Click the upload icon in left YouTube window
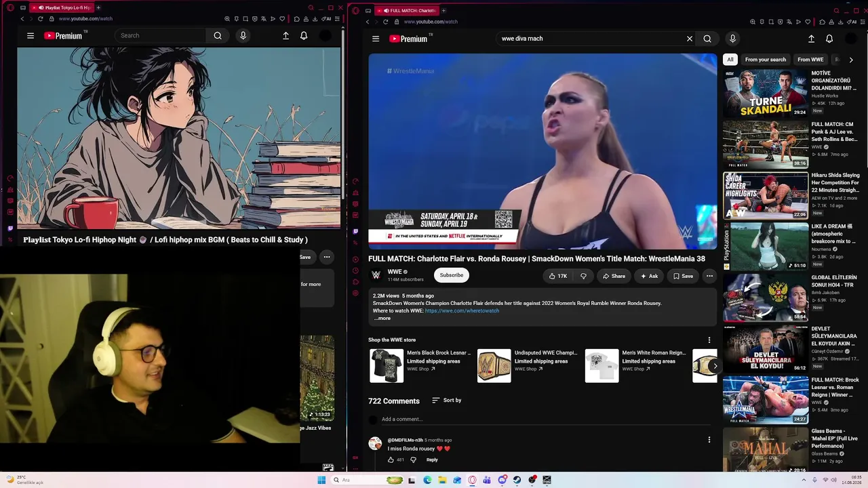 tap(285, 35)
